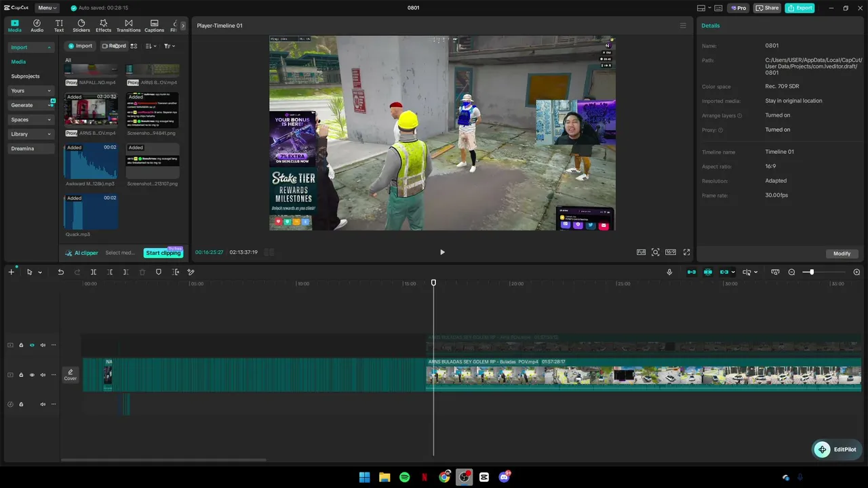Select the Quack.mp3 audio thumbnail
868x488 pixels.
coord(91,212)
